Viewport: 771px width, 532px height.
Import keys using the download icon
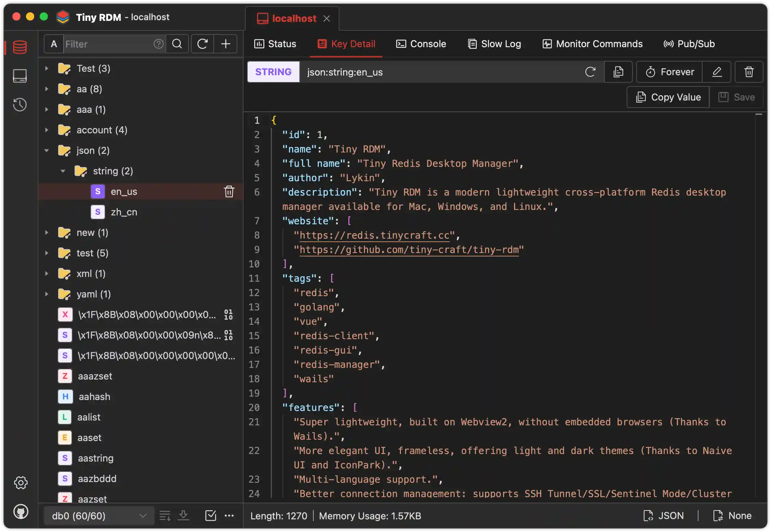coord(183,516)
